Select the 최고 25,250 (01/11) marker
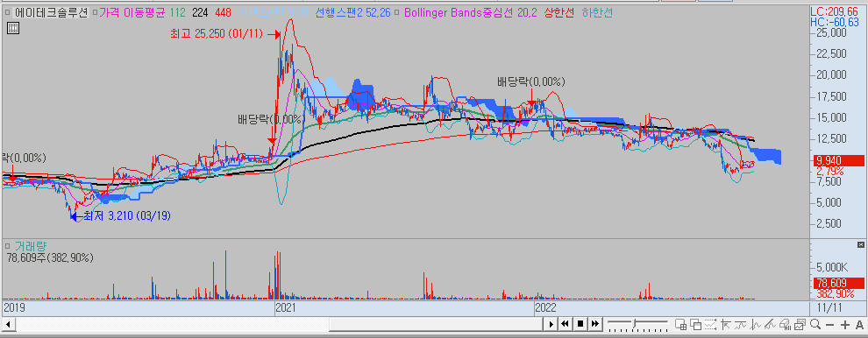The height and width of the screenshot is (338, 868). (224, 34)
